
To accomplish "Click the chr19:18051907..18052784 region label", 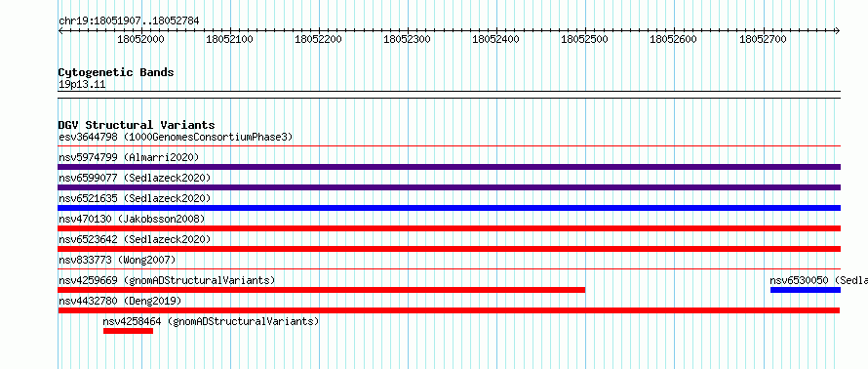I will (x=129, y=21).
